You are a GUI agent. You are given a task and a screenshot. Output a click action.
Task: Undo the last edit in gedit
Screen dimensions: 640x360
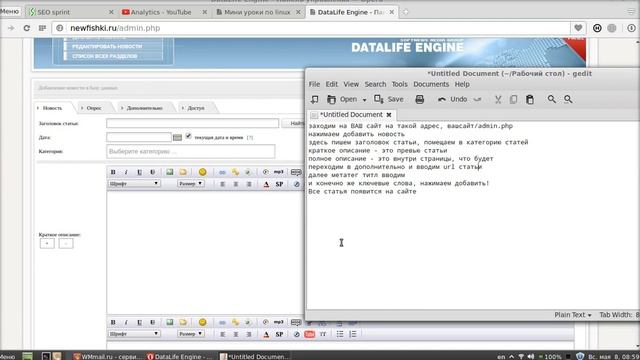pyautogui.click(x=452, y=99)
